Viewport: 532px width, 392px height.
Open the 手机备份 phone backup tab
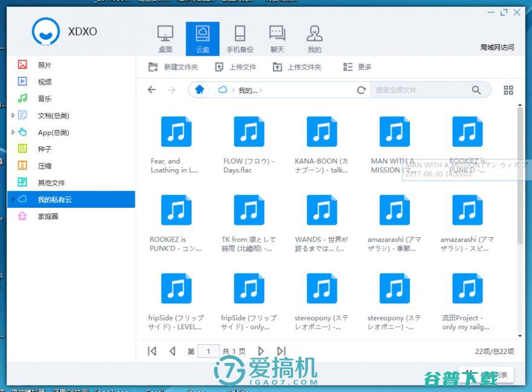coord(240,39)
